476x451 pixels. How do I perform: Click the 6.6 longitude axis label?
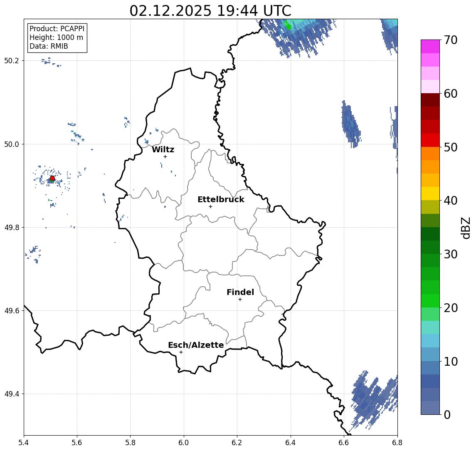tap(344, 443)
